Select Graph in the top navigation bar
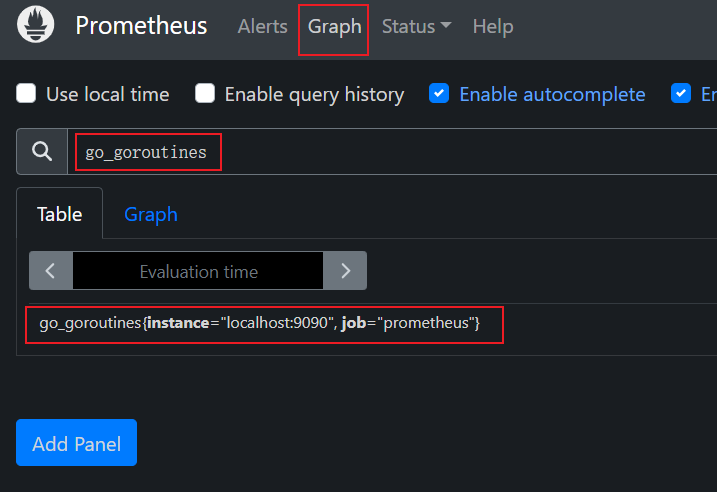The width and height of the screenshot is (717, 492). pos(334,27)
